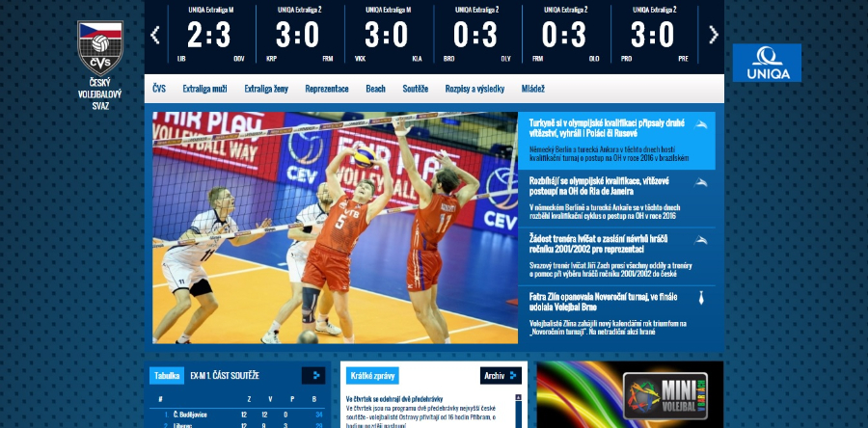Screen dimensions: 868x428
Task: Select the Beach menu item
Action: click(x=375, y=89)
